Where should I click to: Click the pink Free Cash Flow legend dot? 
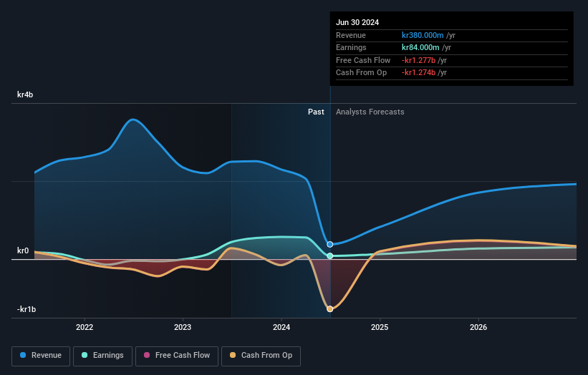[x=147, y=355]
